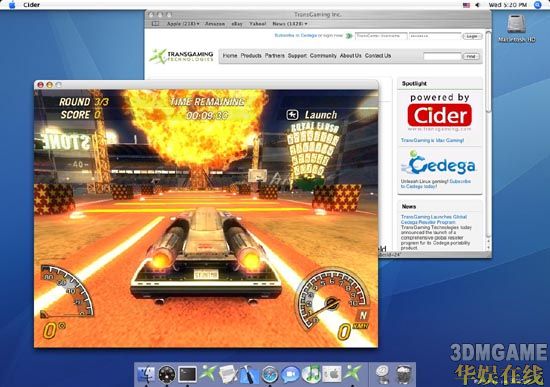Open the Products tab on TransGaming site
The width and height of the screenshot is (550, 387).
pyautogui.click(x=251, y=55)
